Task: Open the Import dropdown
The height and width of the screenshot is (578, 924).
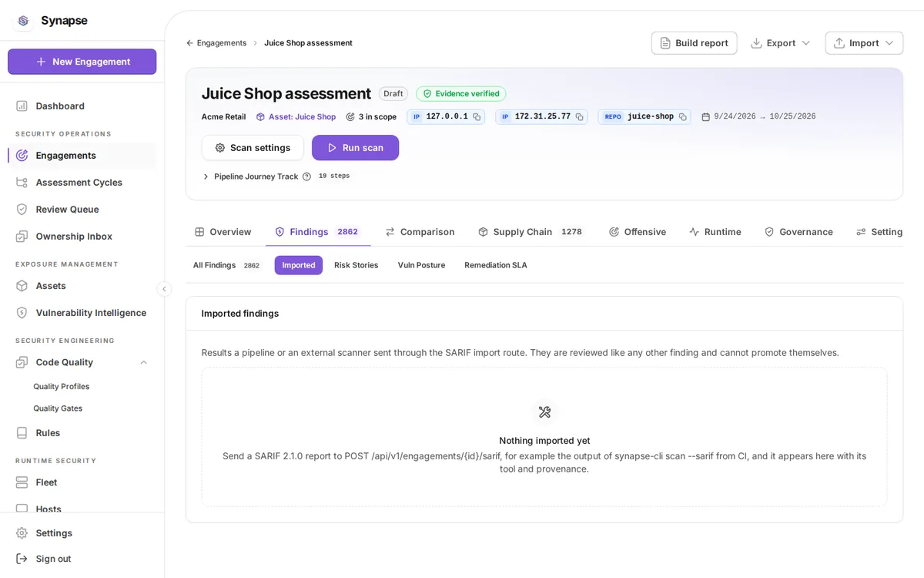Action: (x=864, y=43)
